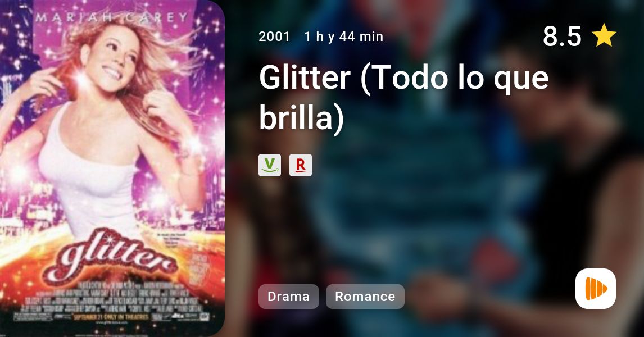Viewport: 644px width, 337px height.
Task: Open the Rakuten TV provider icon
Action: coord(300,165)
